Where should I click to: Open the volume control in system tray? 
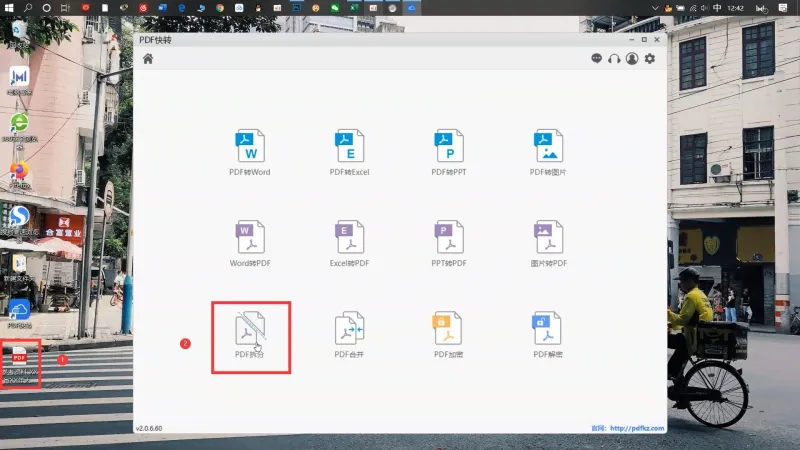point(705,8)
